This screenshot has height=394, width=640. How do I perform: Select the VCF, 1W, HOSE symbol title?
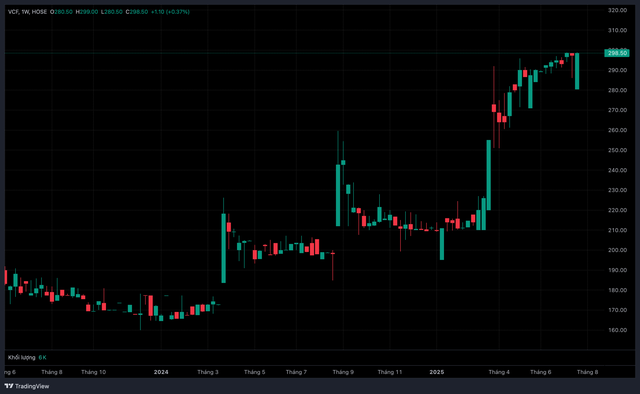point(27,12)
